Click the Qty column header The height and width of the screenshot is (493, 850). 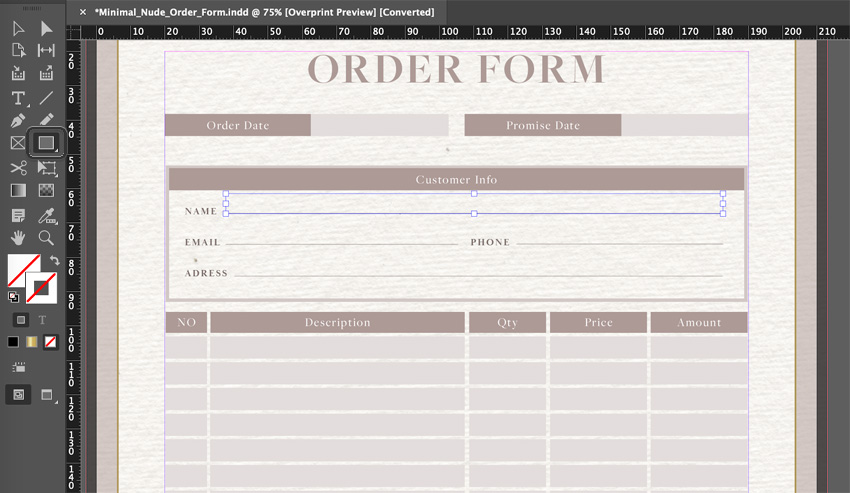point(507,322)
